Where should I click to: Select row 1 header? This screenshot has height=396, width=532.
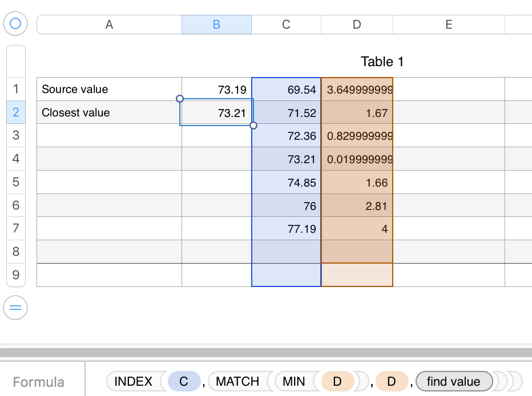tap(15, 89)
